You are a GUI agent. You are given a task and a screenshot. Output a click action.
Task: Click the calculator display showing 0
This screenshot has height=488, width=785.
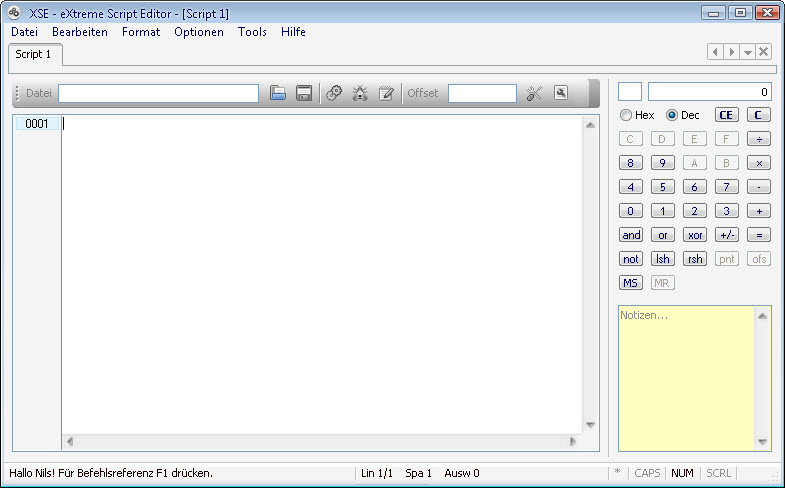coord(709,92)
